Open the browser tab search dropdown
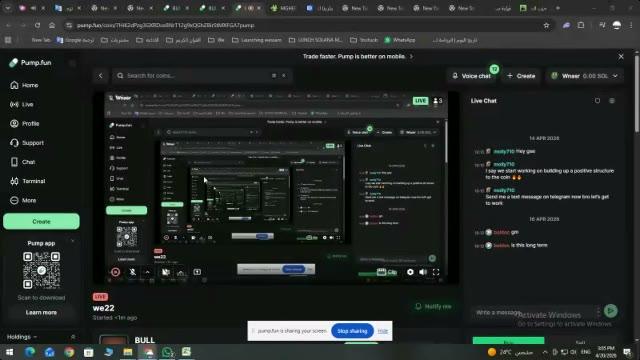Image resolution: width=640 pixels, height=360 pixels. tap(8, 8)
